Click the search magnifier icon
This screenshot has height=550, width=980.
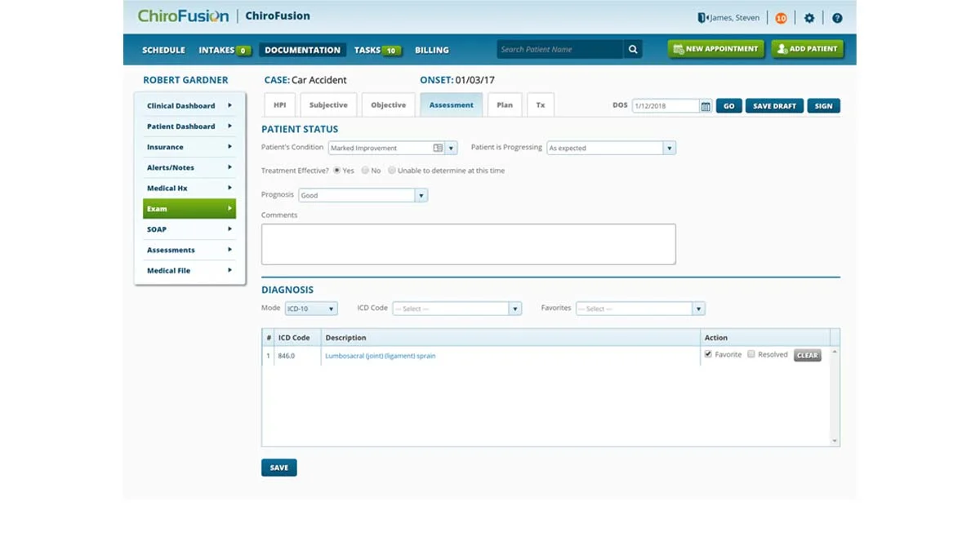(633, 50)
